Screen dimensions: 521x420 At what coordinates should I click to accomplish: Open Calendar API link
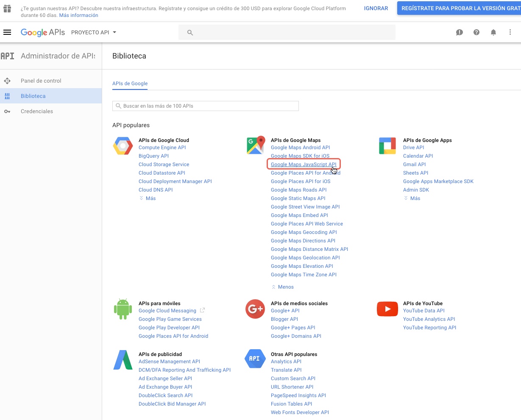click(x=418, y=156)
